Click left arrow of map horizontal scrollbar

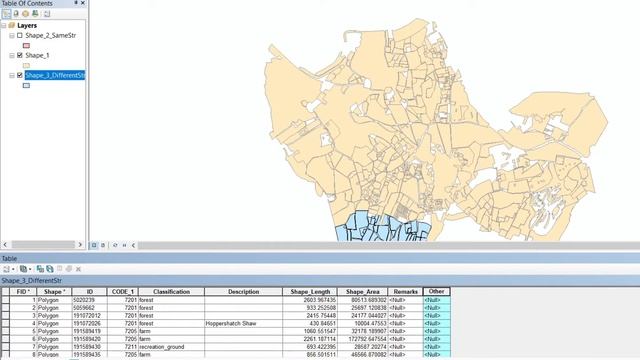coord(133,245)
